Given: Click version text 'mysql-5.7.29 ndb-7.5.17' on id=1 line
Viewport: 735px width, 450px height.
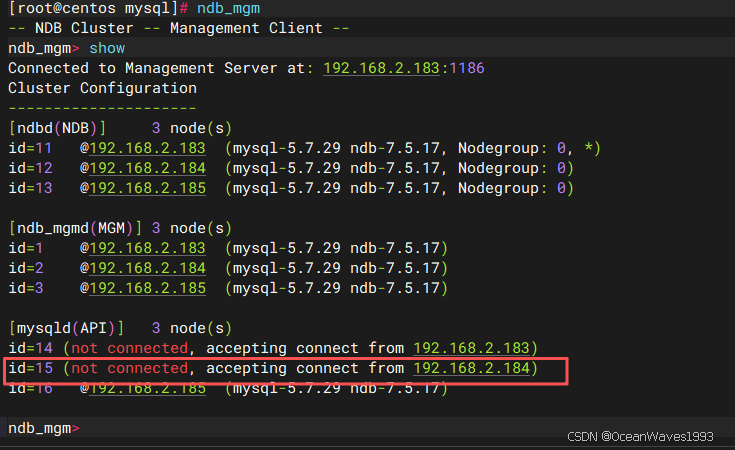Looking at the screenshot, I should click(x=336, y=248).
